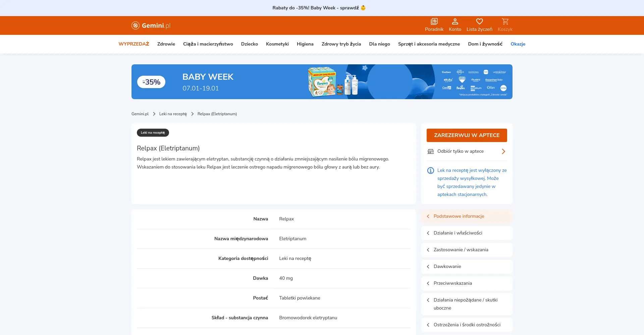644x335 pixels.
Task: Open the Dziecko menu
Action: (x=250, y=44)
